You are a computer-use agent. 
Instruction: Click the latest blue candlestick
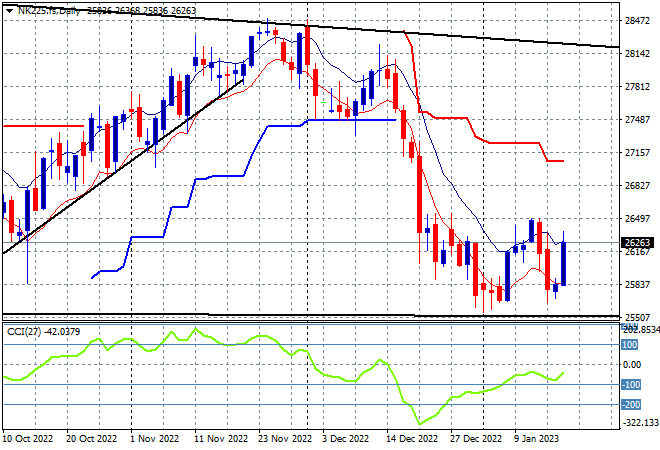564,264
